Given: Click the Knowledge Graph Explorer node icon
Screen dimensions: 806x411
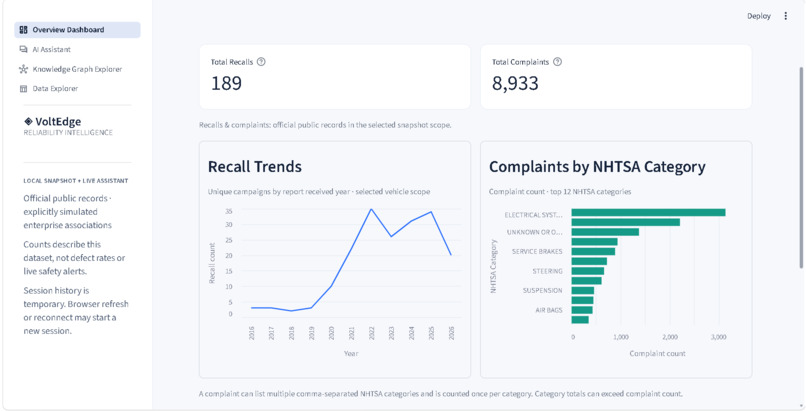Looking at the screenshot, I should point(23,69).
